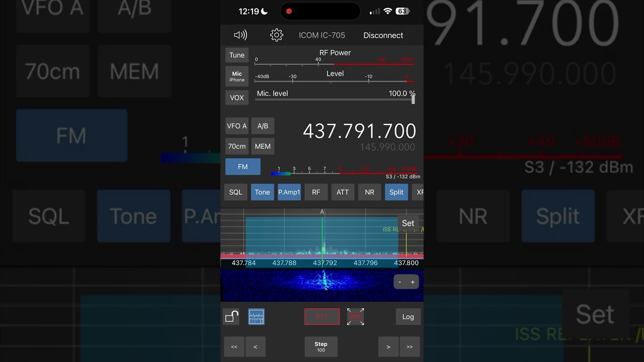Tap the main frequency 437.791.700
The height and width of the screenshot is (362, 644).
click(359, 131)
